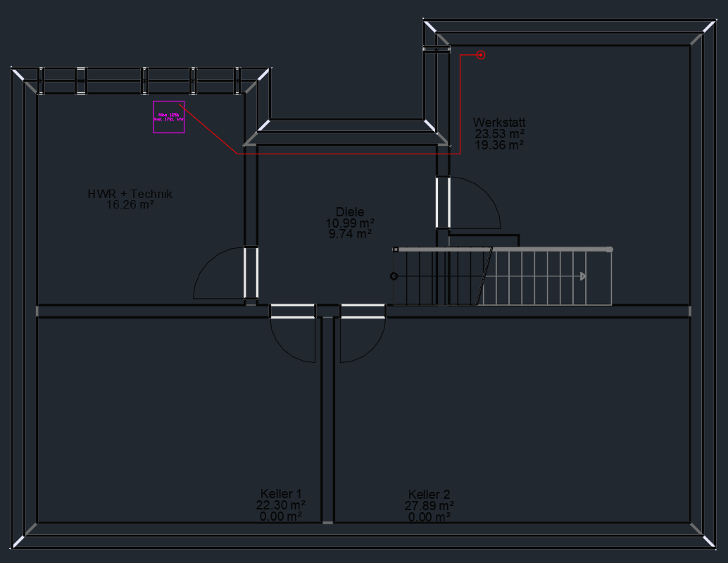728x563 pixels.
Task: Click the "Keller 1" room label
Action: coord(281,494)
